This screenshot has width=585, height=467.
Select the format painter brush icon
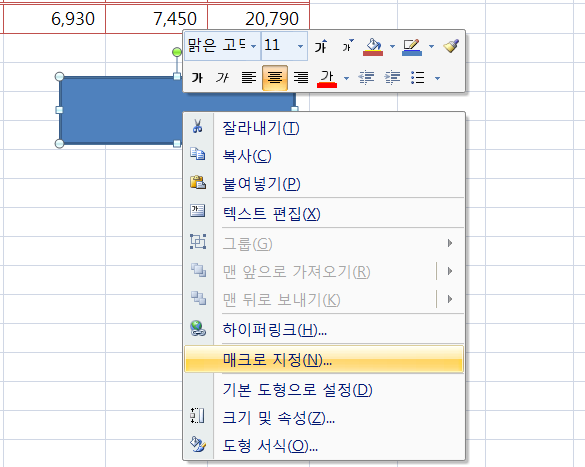[451, 46]
